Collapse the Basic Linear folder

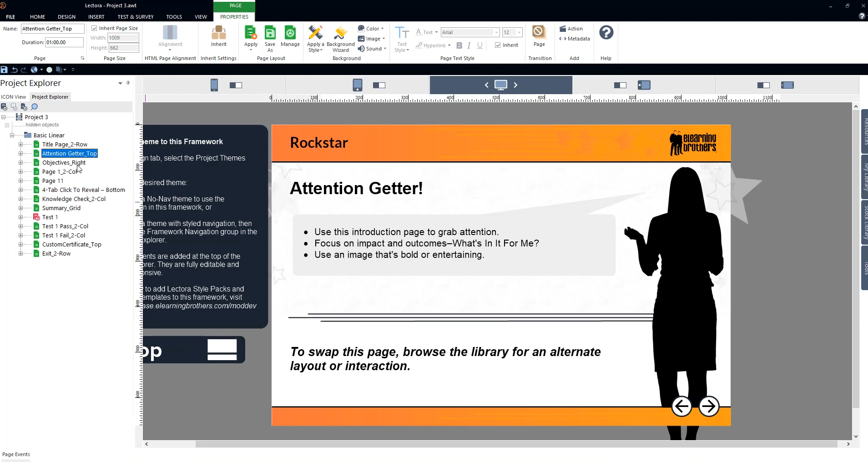pos(12,135)
